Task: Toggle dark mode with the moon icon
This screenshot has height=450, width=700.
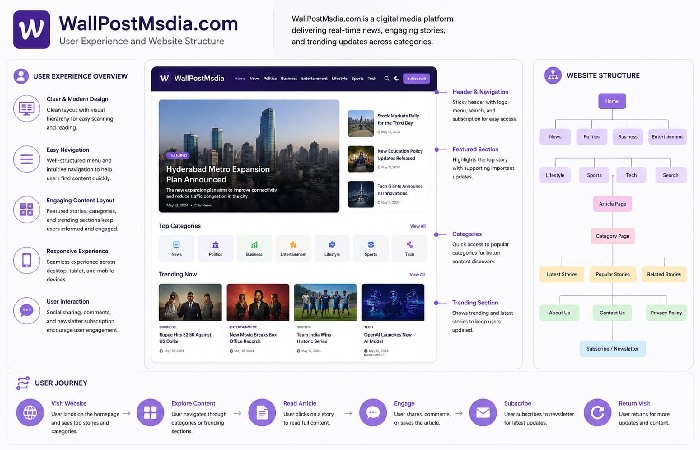Action: tap(396, 79)
